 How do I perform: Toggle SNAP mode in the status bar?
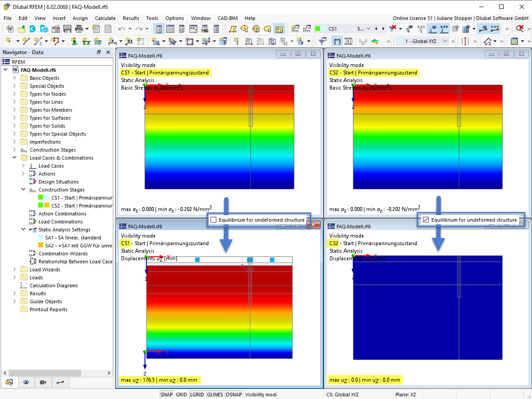coord(166,394)
